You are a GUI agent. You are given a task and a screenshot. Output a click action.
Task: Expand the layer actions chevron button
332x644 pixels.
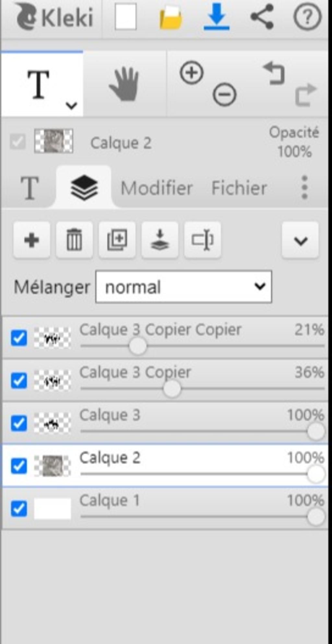coord(300,240)
